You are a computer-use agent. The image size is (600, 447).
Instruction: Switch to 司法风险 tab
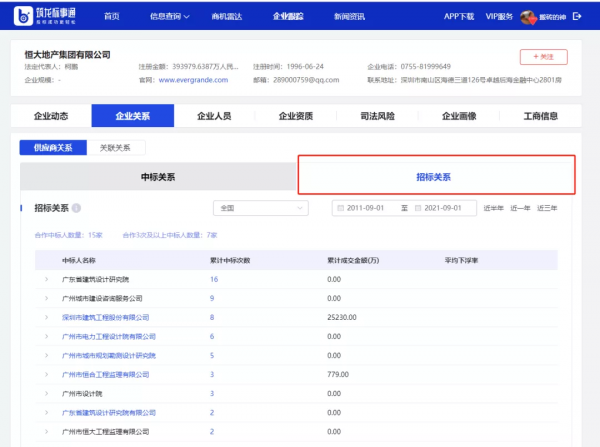point(377,116)
